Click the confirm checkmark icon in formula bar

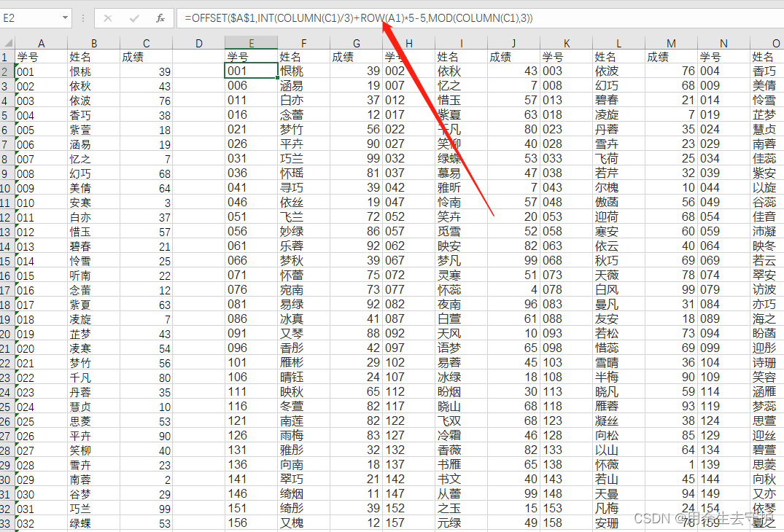point(134,18)
